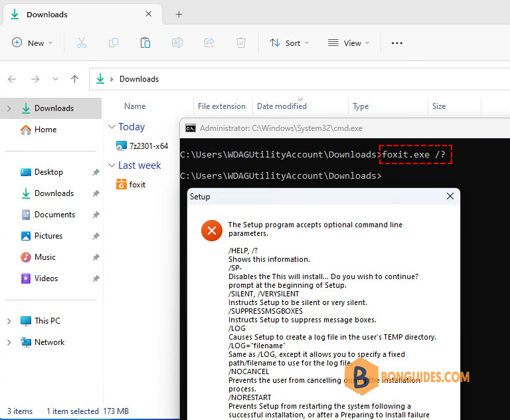Add a new tab with plus button
The image size is (510, 420).
[x=179, y=15]
